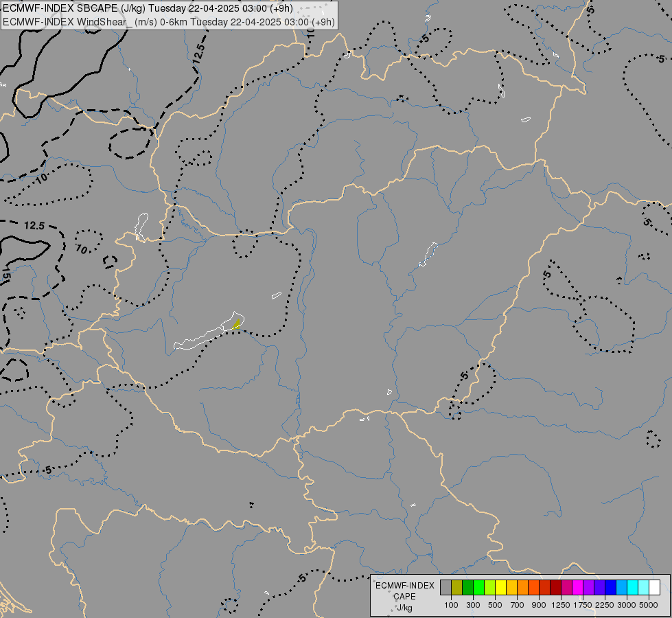The image size is (672, 618).
Task: Choose the dark maroon swatch before 1250
Action: click(556, 587)
